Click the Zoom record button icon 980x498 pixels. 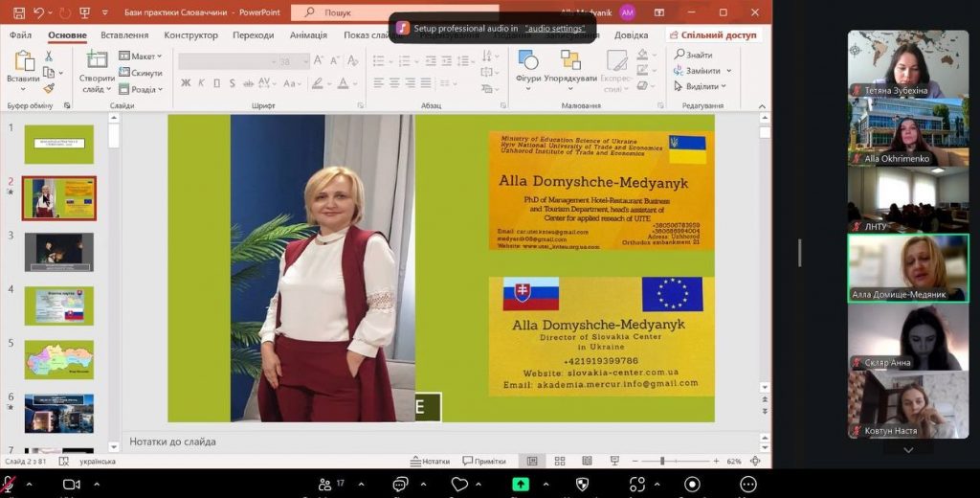[x=692, y=485]
